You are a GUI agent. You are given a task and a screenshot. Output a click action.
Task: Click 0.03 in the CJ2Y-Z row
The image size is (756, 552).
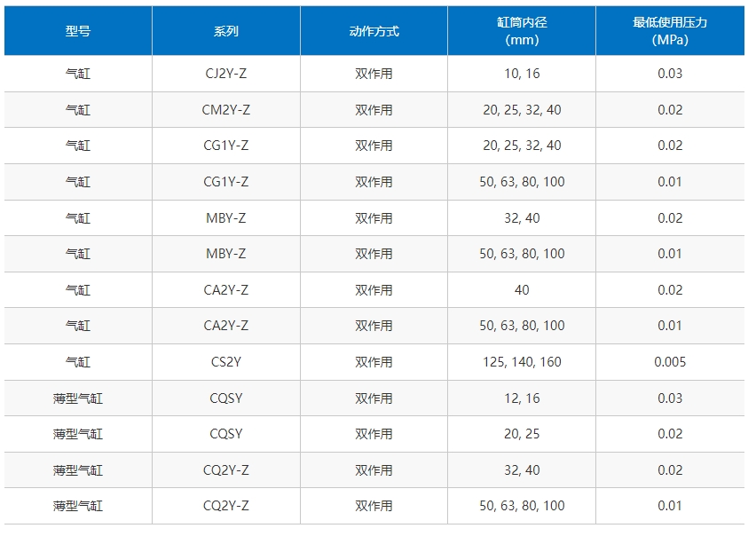tap(670, 74)
